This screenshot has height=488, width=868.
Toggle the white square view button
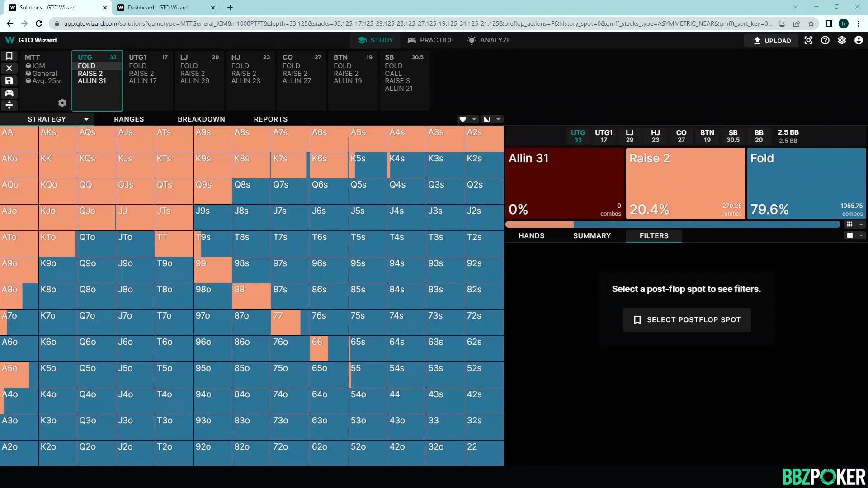[850, 235]
